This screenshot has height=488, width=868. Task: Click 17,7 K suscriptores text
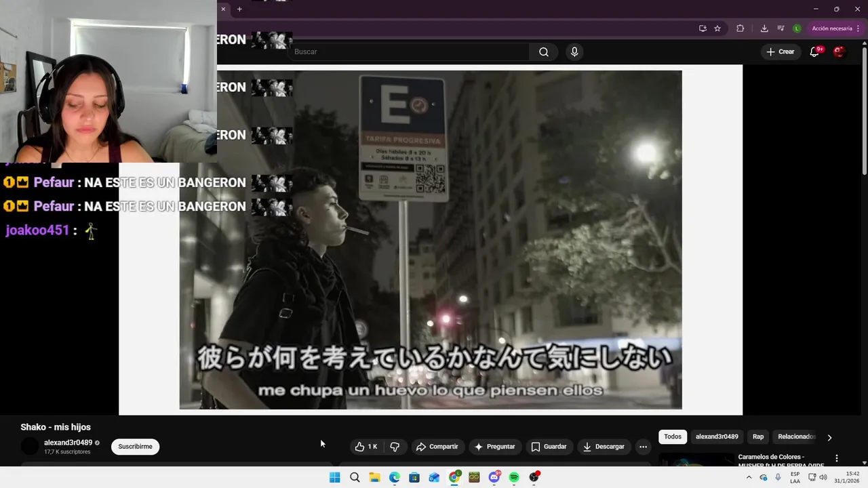tap(67, 451)
